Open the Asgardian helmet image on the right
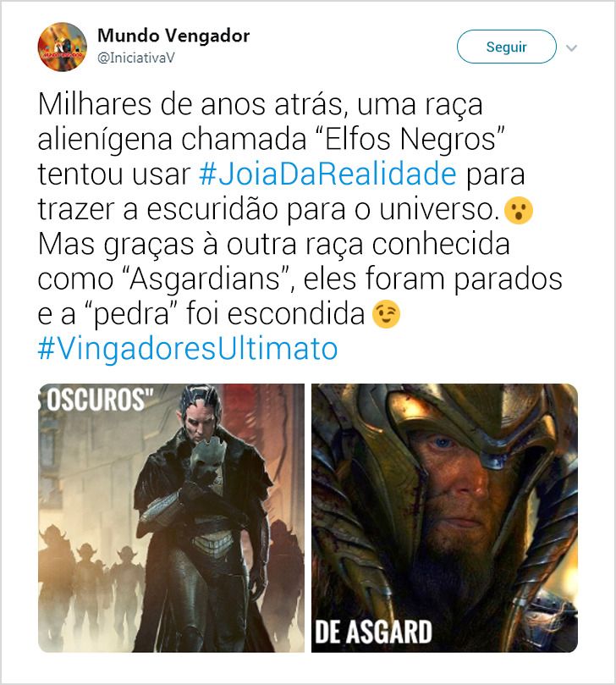Viewport: 616px width, 685px height. pos(444,517)
